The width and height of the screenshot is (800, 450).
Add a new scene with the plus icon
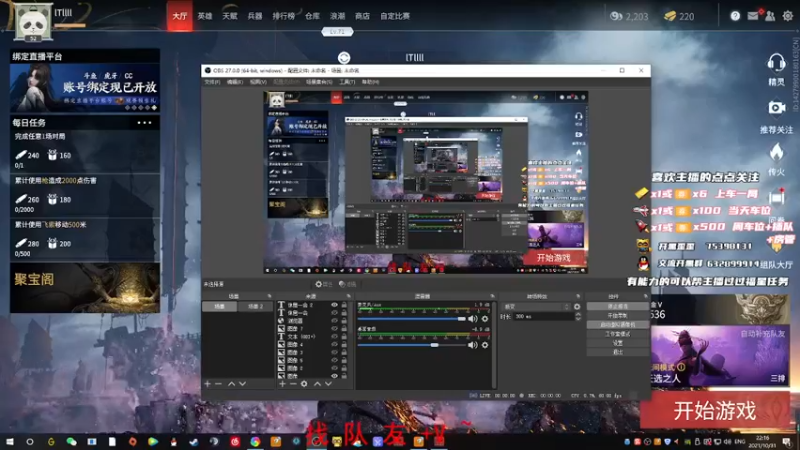click(208, 384)
